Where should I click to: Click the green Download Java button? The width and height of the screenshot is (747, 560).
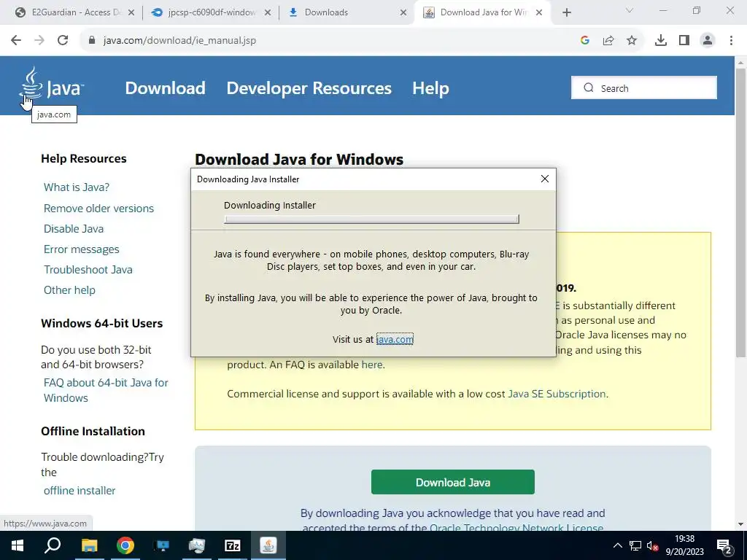pyautogui.click(x=452, y=482)
